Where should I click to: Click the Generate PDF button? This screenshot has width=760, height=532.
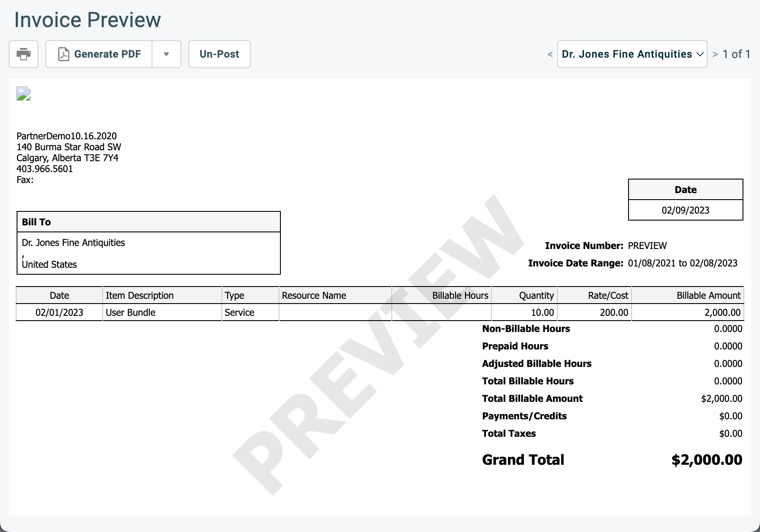click(x=99, y=54)
